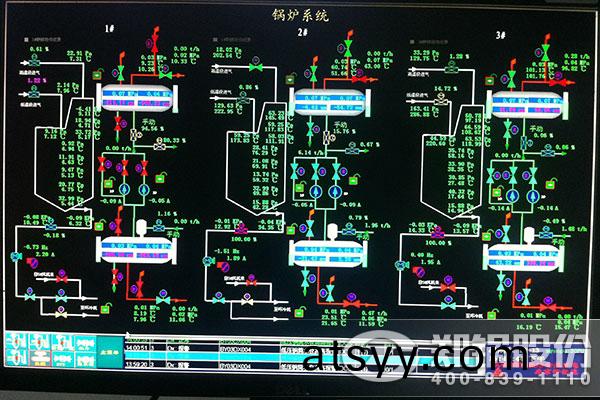Click boiler 2# flow reading 1.96 t/h
Viewport: 600px width, 400px height.
click(377, 225)
